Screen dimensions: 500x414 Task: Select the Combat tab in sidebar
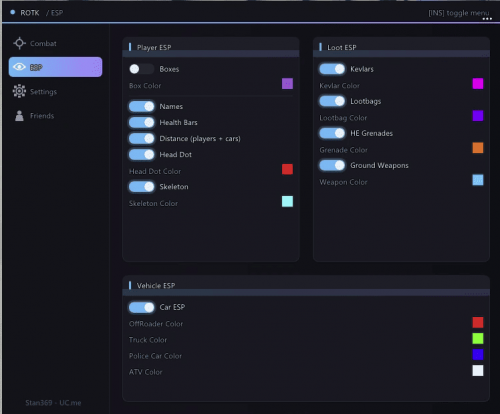click(55, 43)
